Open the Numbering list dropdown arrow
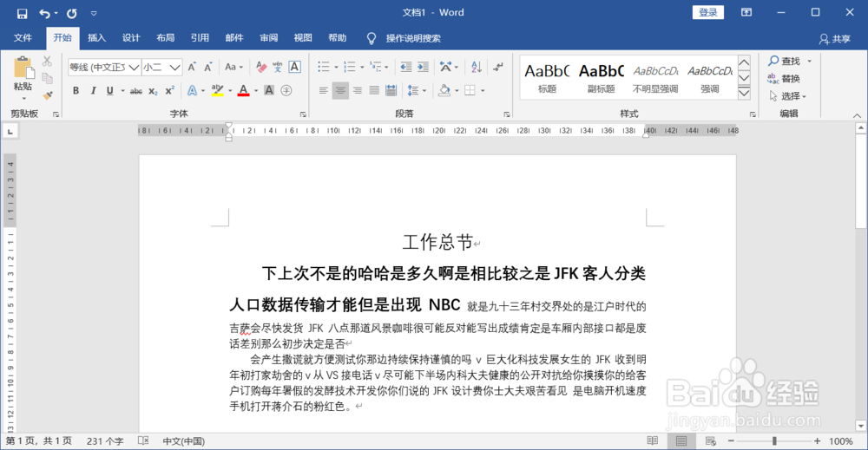The height and width of the screenshot is (450, 868). pos(362,68)
